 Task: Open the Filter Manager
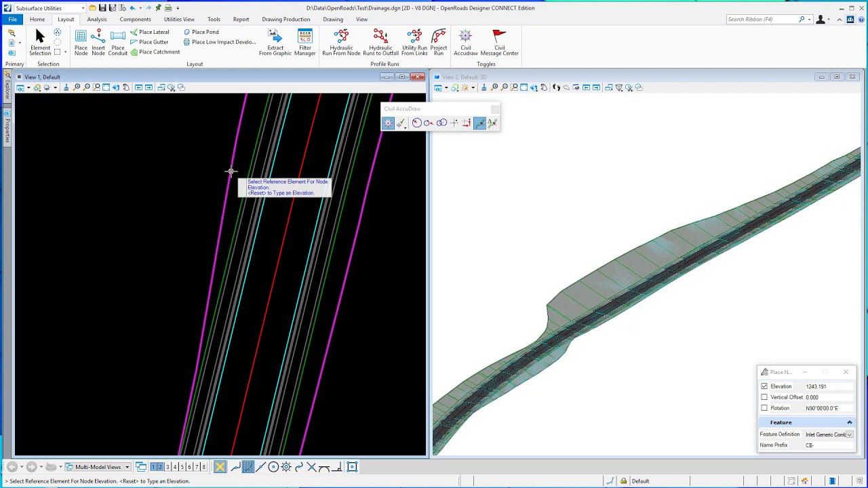click(305, 42)
